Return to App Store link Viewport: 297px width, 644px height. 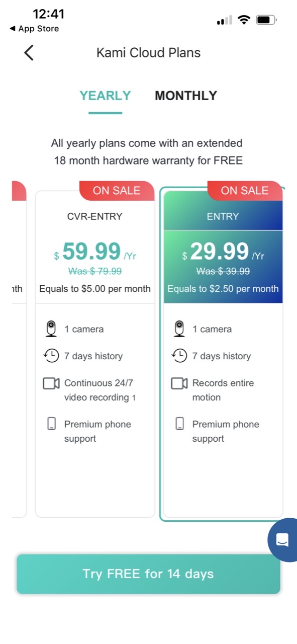pyautogui.click(x=34, y=29)
